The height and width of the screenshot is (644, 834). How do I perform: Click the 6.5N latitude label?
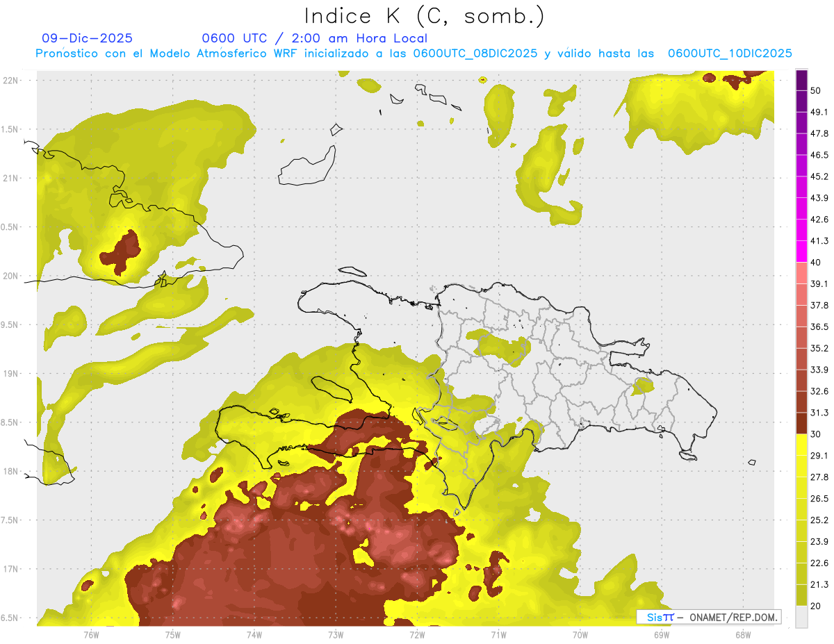10,618
